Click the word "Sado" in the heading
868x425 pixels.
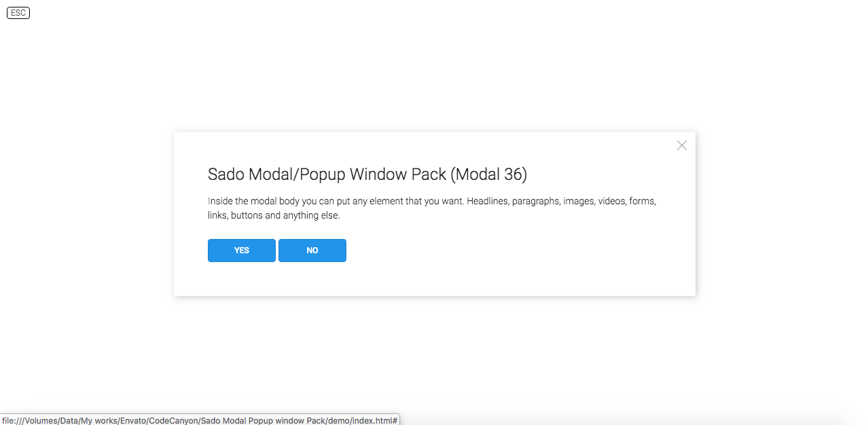tap(225, 174)
